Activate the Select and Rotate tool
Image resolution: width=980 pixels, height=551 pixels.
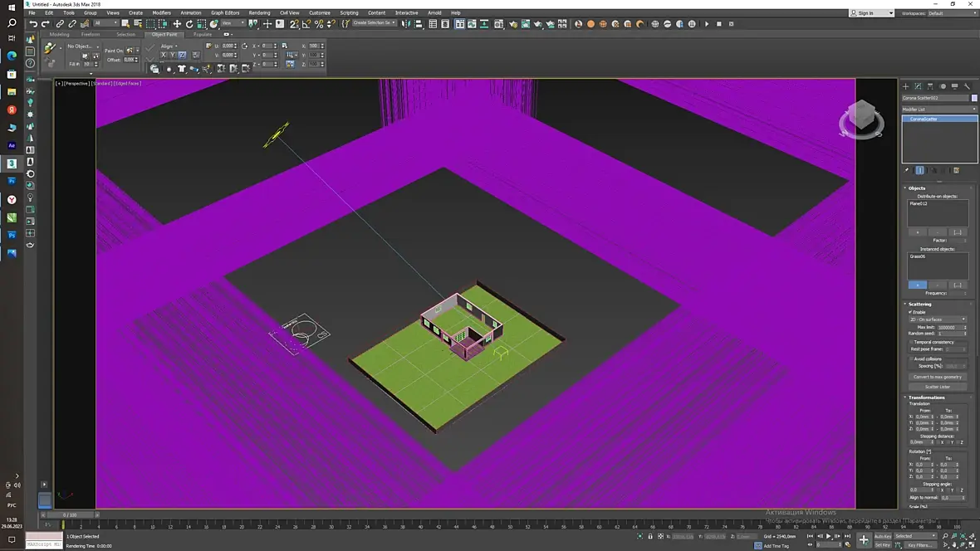[189, 24]
